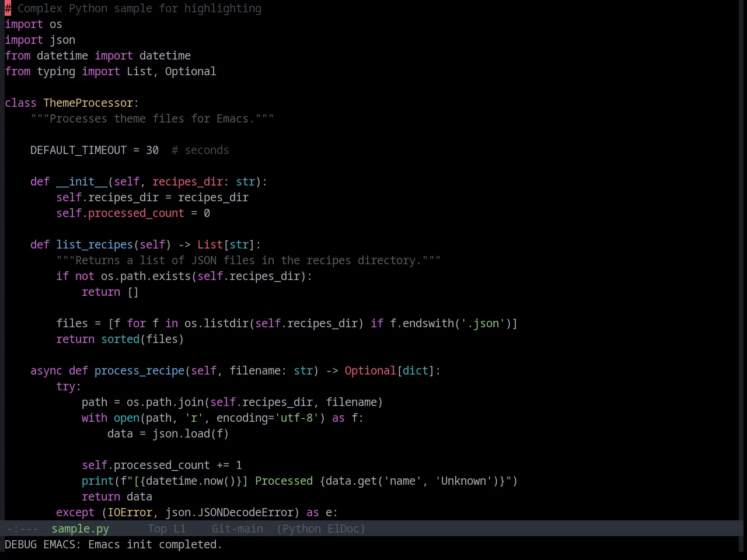Viewport: 747px width, 560px height.
Task: Click the IOError exception name
Action: click(130, 512)
